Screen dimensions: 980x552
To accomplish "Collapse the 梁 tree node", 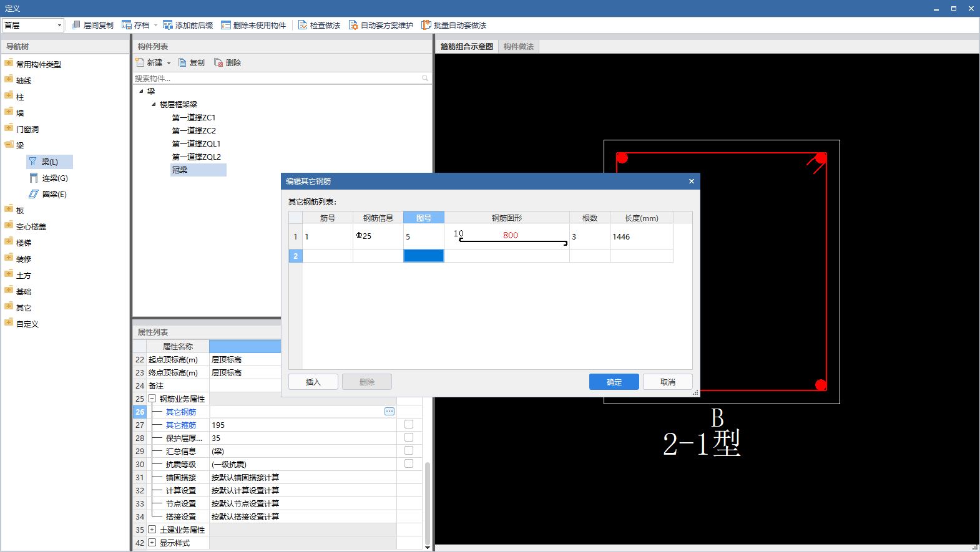I will point(141,91).
